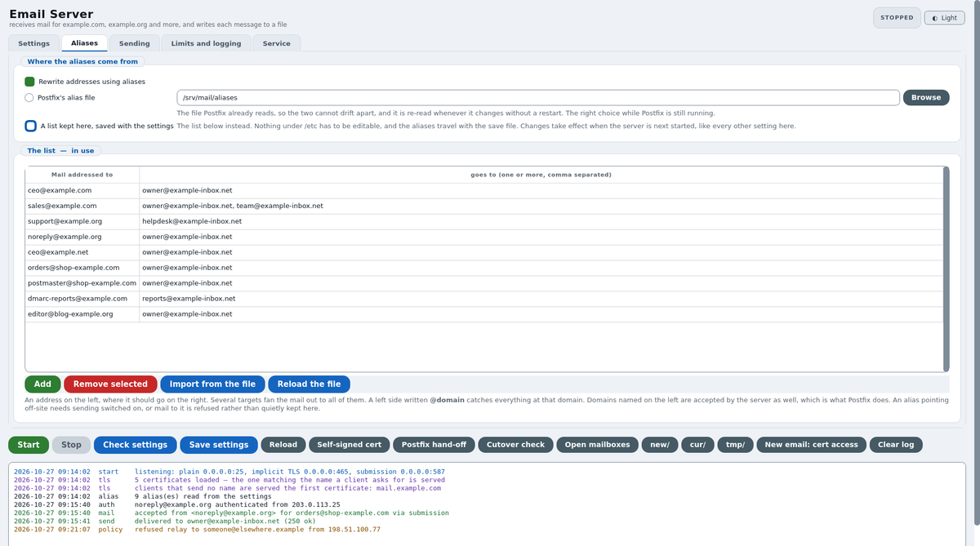Select the ceo@example.net alias cell

[82, 252]
